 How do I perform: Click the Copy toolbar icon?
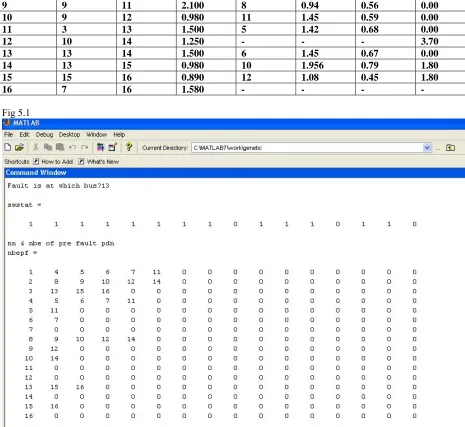pyautogui.click(x=48, y=147)
